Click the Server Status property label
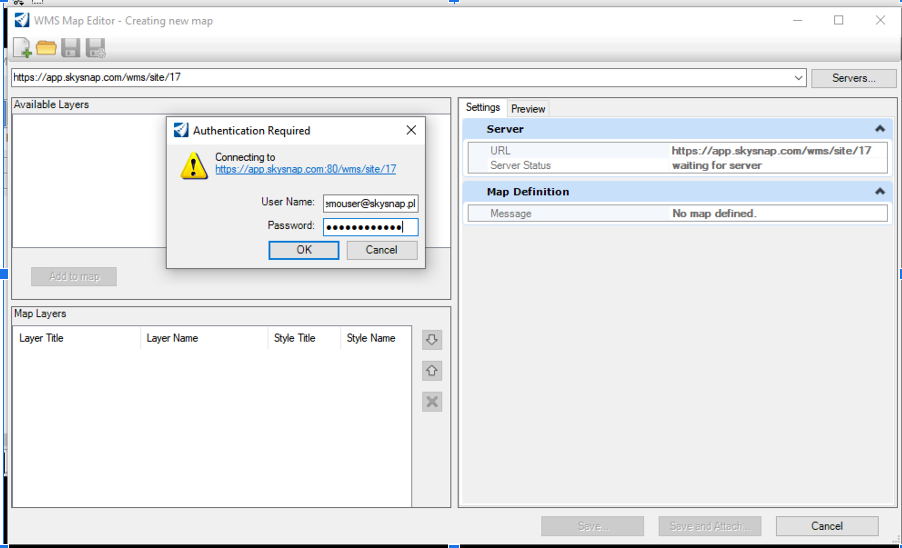Viewport: 902px width, 548px height. tap(520, 166)
